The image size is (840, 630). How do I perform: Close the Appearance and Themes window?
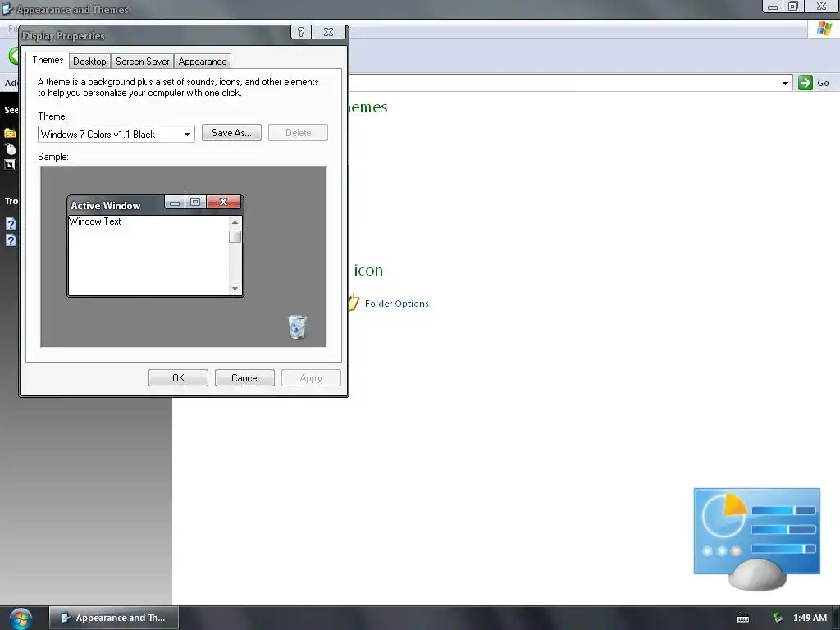point(821,7)
